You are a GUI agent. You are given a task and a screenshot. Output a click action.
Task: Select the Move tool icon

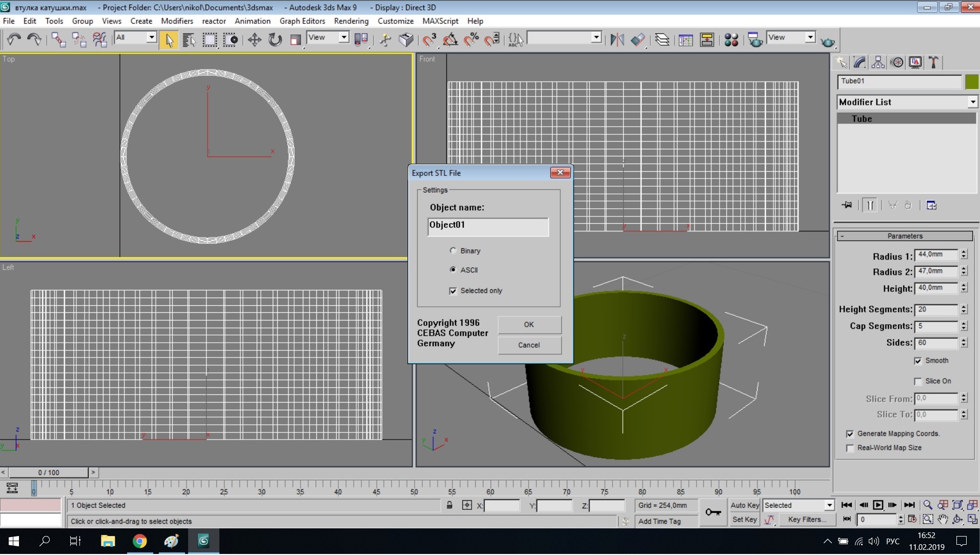coord(254,39)
